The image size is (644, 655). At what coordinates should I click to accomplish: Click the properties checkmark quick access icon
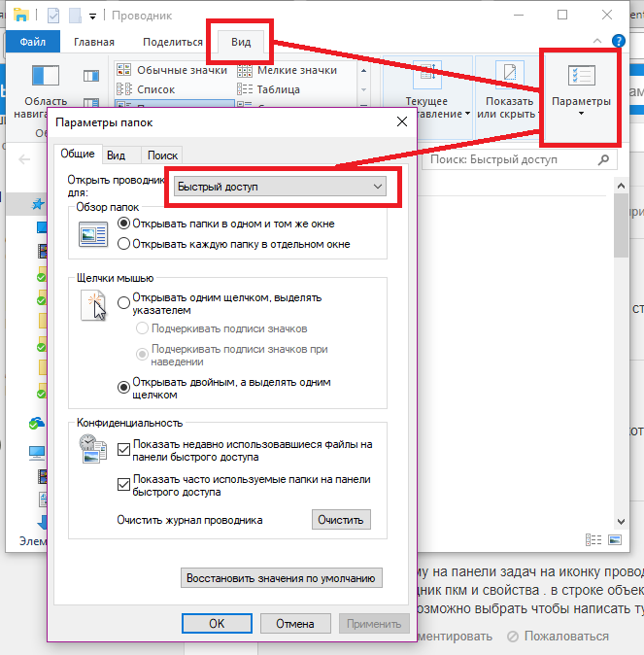[53, 16]
